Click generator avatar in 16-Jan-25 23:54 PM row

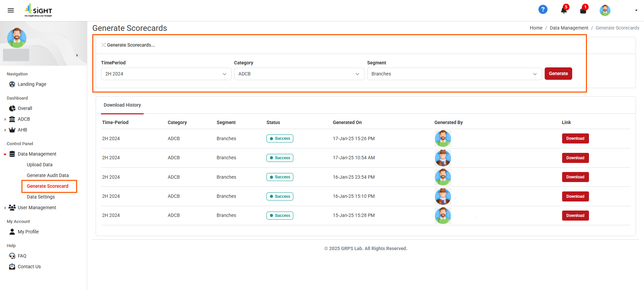(x=443, y=177)
